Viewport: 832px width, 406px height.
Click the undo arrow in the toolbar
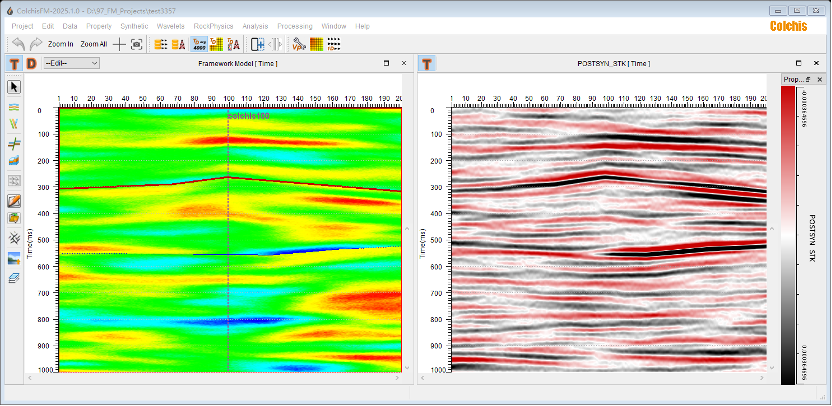coord(19,45)
